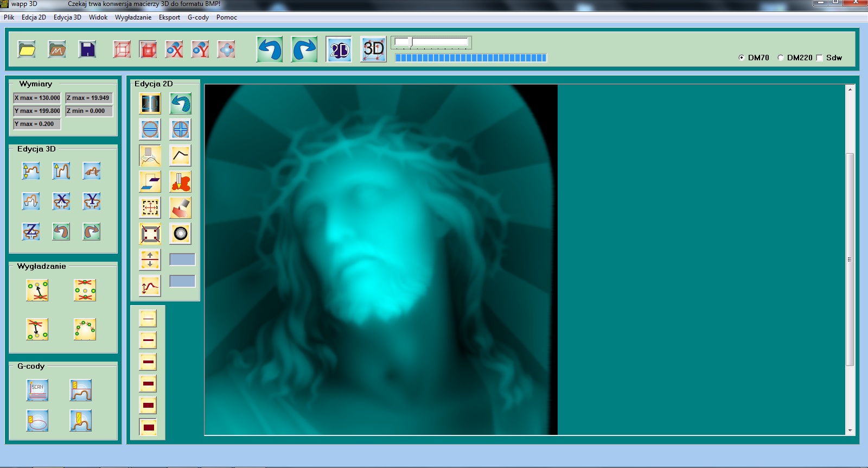Click the Edycja 2D blue undo arrow

(x=181, y=103)
